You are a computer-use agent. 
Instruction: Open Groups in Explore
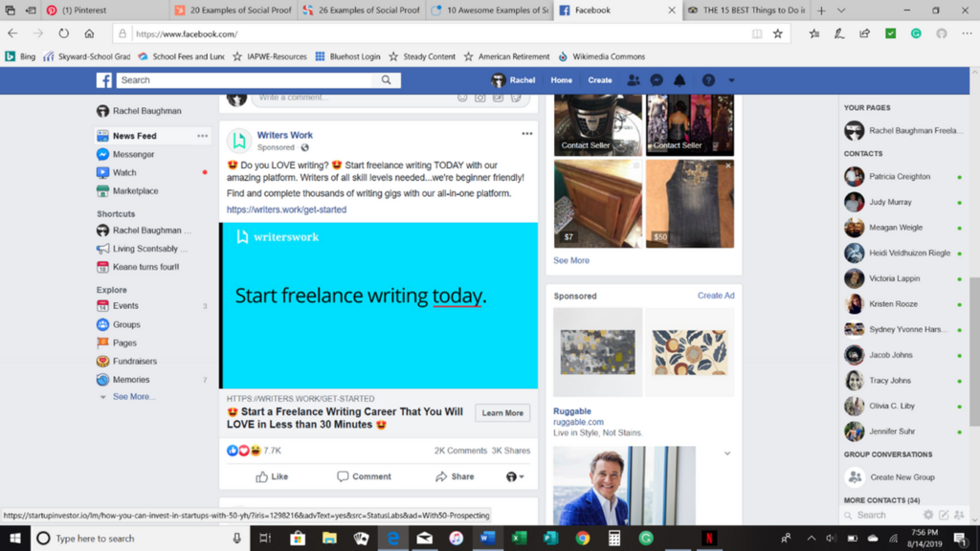[126, 325]
